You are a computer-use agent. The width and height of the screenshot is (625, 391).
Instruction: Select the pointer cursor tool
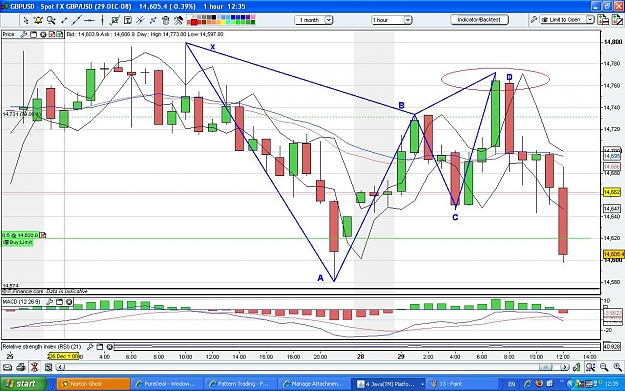[x=26, y=20]
